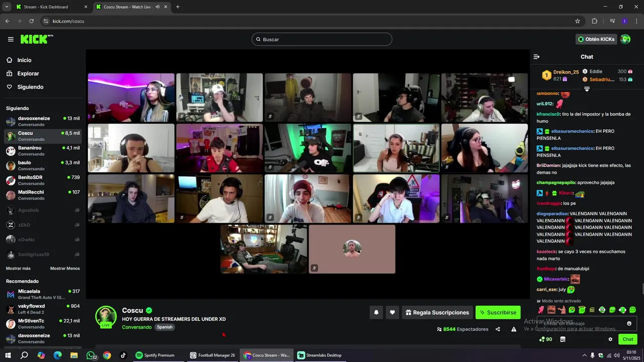Select offline channel Agusbob
The height and width of the screenshot is (362, 644).
pos(43,210)
